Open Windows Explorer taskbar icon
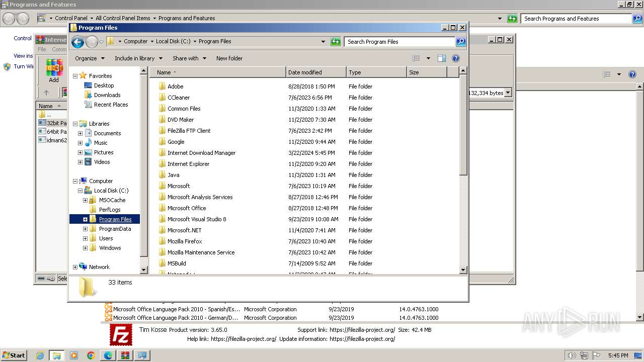The width and height of the screenshot is (644, 362). (57, 355)
